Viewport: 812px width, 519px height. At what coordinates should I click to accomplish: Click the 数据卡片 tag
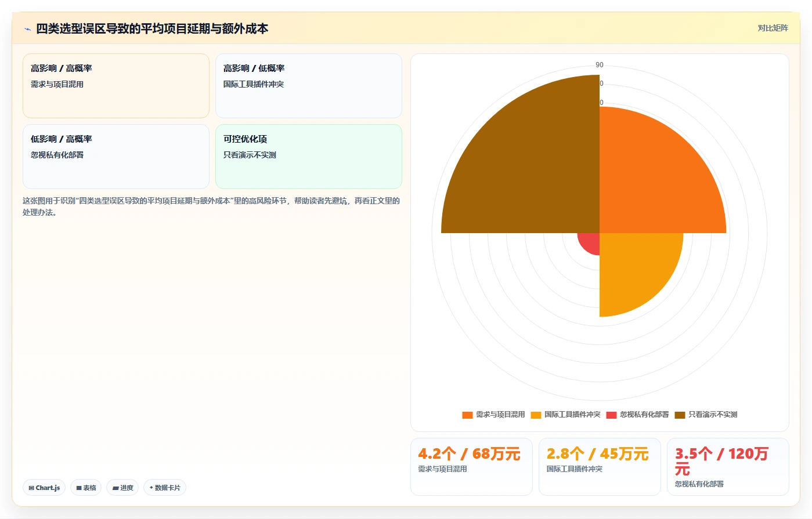165,488
